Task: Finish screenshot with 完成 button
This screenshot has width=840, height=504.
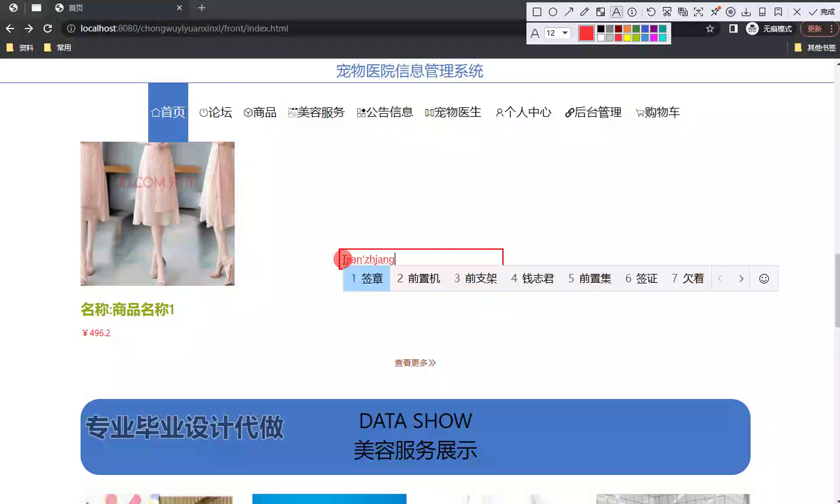Action: coord(821,12)
